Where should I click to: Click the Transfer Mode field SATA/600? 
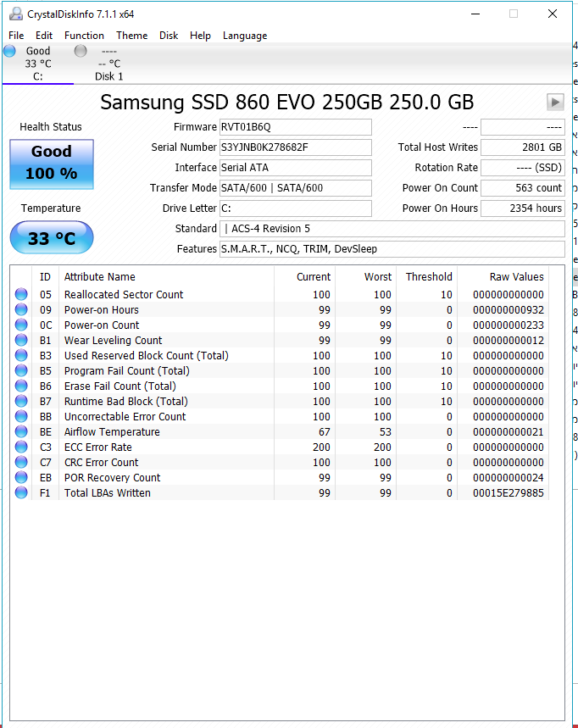(x=295, y=188)
